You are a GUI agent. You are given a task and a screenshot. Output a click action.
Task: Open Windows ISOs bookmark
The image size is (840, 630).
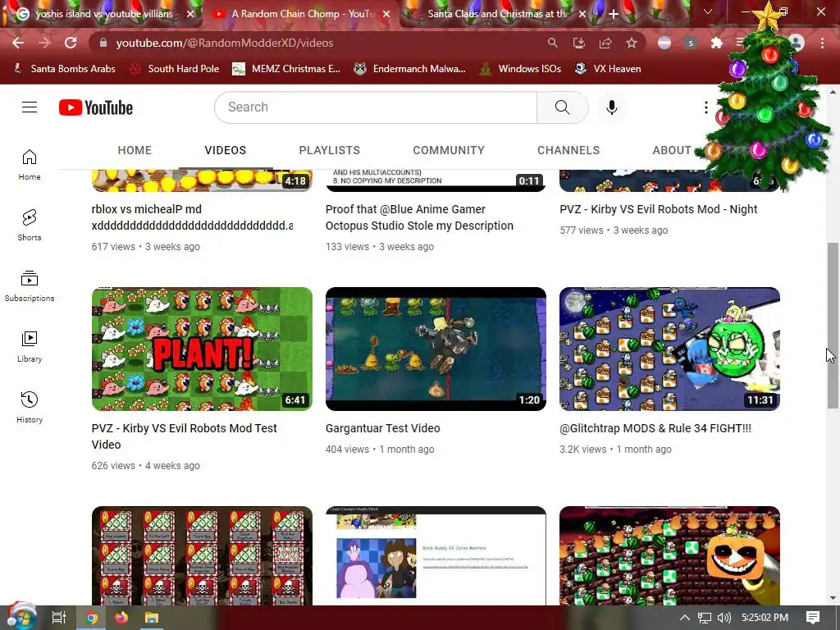click(x=520, y=69)
